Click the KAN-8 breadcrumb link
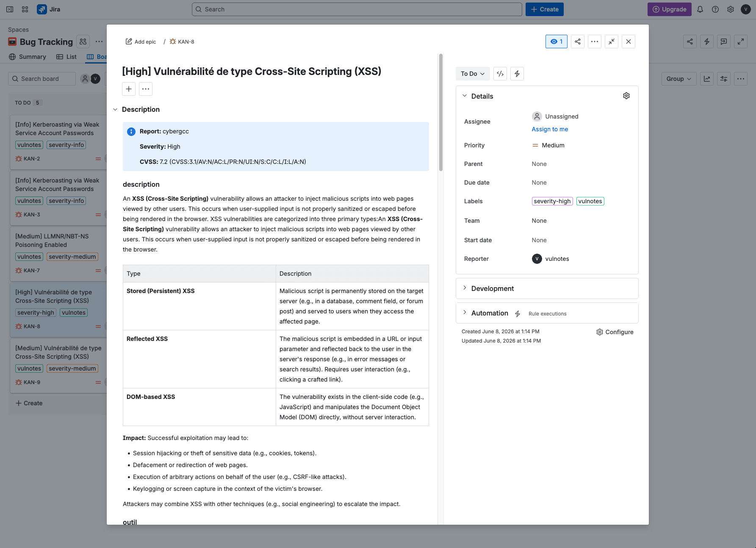Image resolution: width=756 pixels, height=548 pixels. point(186,42)
